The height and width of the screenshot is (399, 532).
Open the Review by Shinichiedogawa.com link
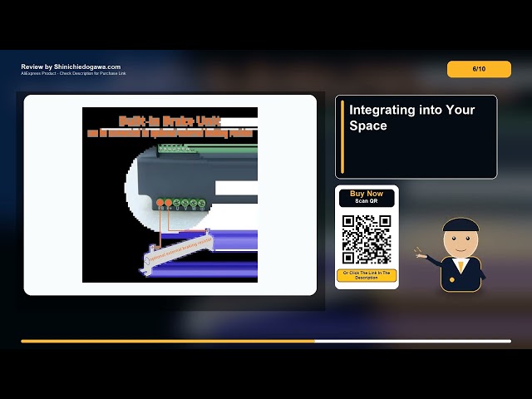click(71, 66)
